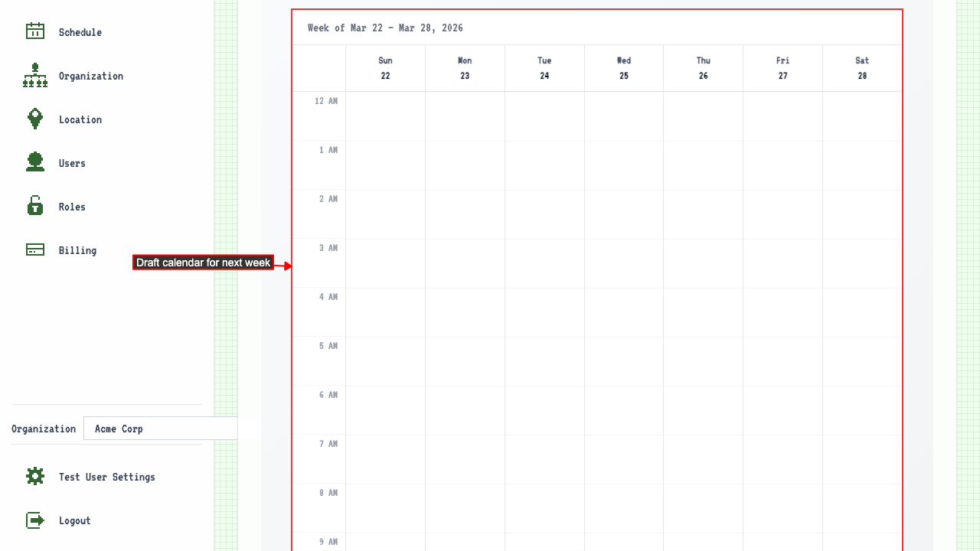Viewport: 980px width, 551px height.
Task: Click the Users person icon
Action: 34,162
